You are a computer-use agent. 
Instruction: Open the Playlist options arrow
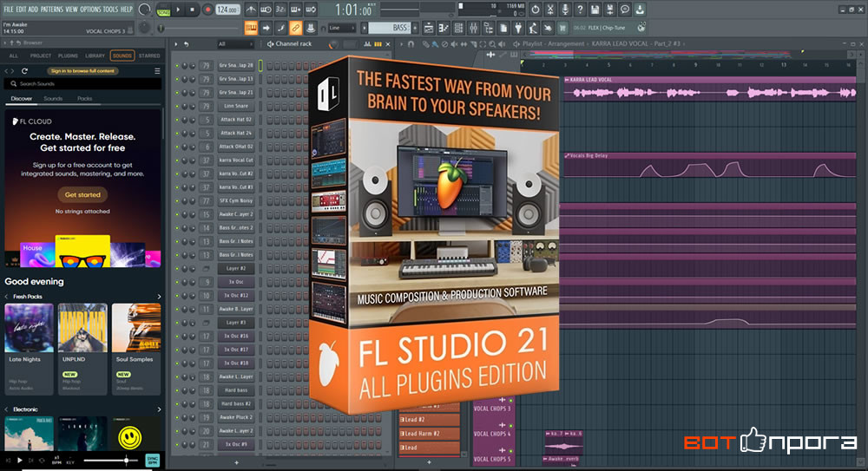[x=401, y=43]
